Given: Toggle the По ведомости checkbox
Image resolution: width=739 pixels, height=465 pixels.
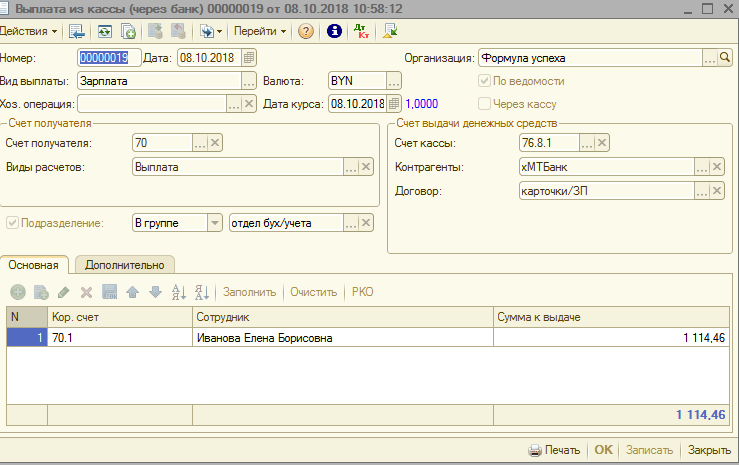Looking at the screenshot, I should [x=486, y=81].
